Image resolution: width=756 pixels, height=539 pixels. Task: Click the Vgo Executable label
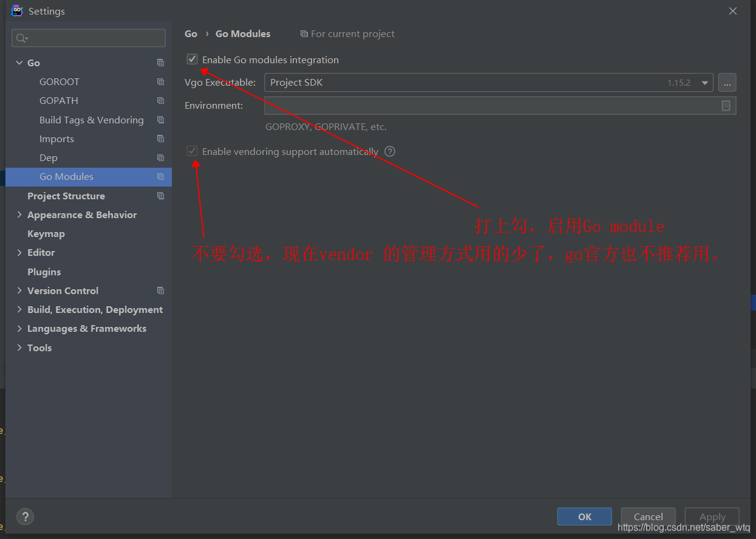tap(220, 83)
